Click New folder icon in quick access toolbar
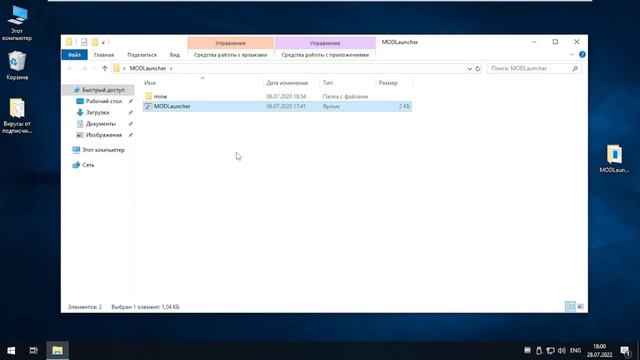This screenshot has height=360, width=640. point(95,42)
